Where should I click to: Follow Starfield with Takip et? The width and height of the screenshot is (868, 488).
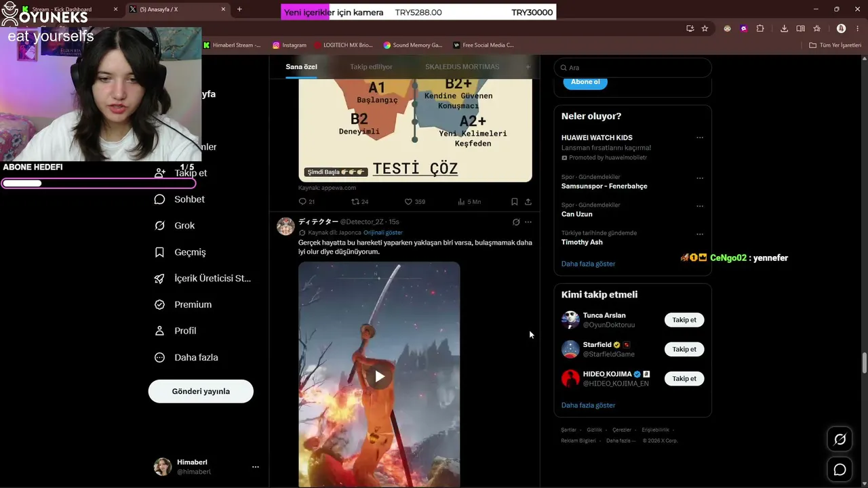coord(684,349)
